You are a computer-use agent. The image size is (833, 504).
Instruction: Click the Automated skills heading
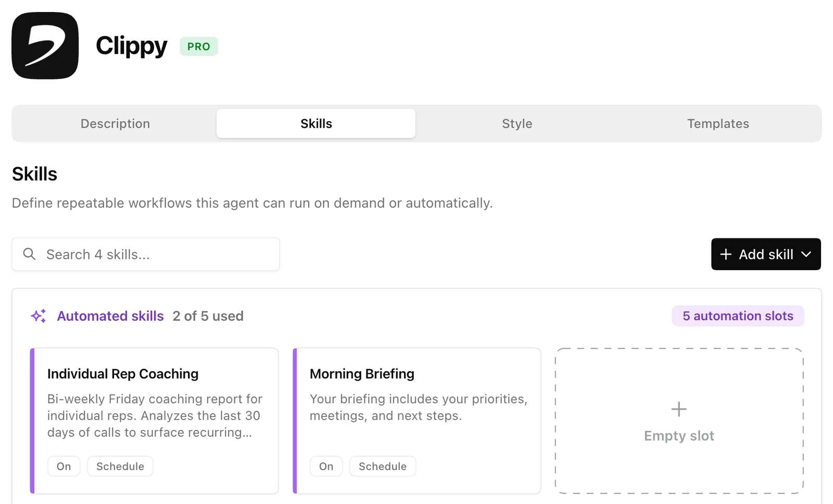(110, 316)
